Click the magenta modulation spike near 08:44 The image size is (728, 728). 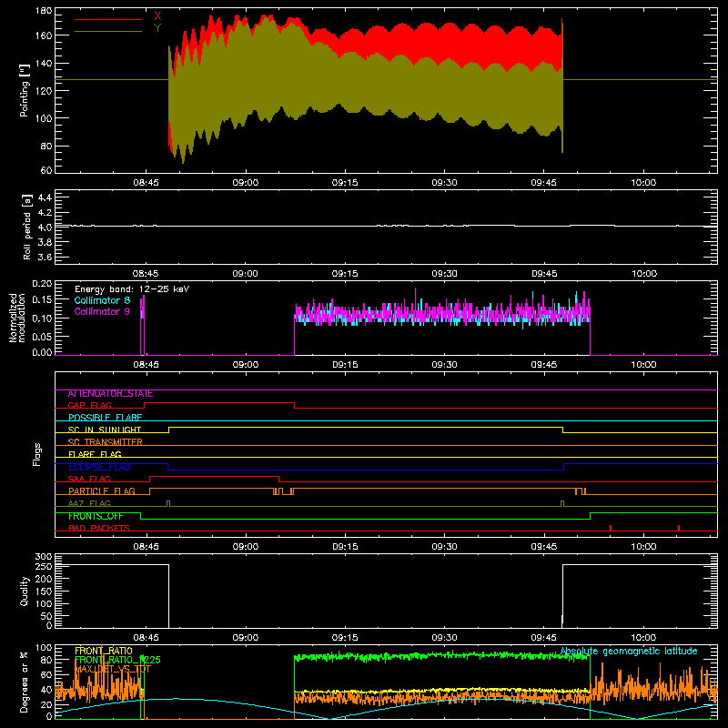(143, 325)
